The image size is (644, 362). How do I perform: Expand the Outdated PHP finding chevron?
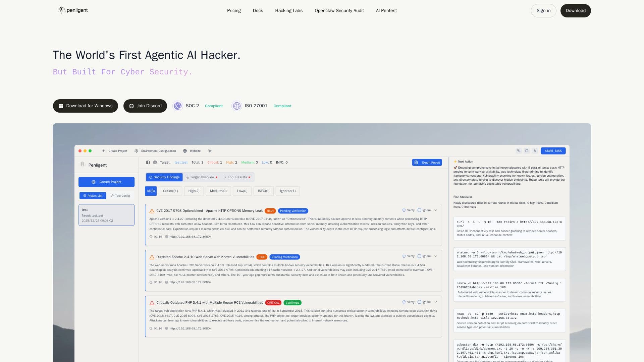pyautogui.click(x=436, y=302)
